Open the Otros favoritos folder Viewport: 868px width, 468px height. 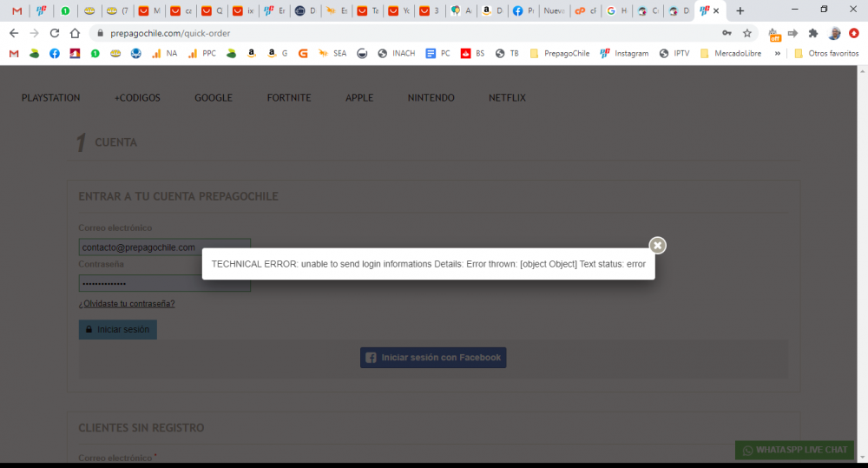click(826, 54)
